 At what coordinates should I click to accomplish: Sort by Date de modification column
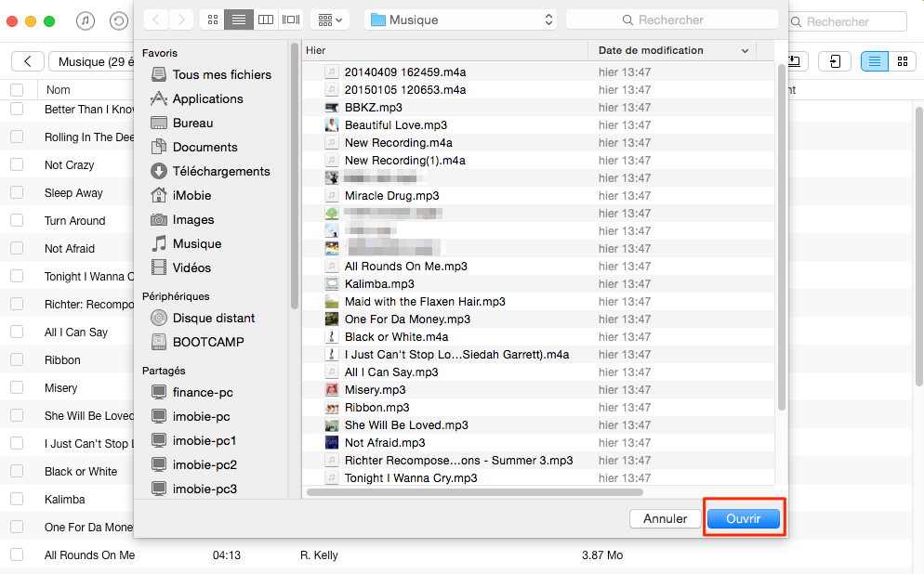pos(672,51)
